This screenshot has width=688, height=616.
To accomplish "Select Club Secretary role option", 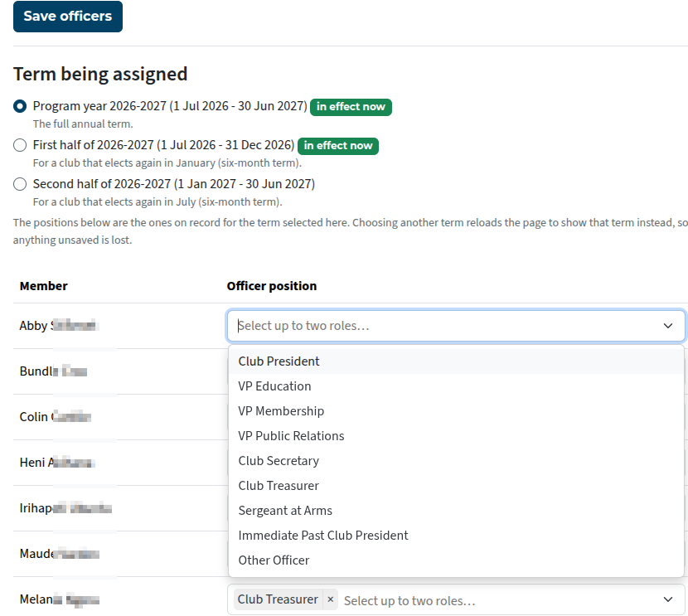I will [456, 461].
